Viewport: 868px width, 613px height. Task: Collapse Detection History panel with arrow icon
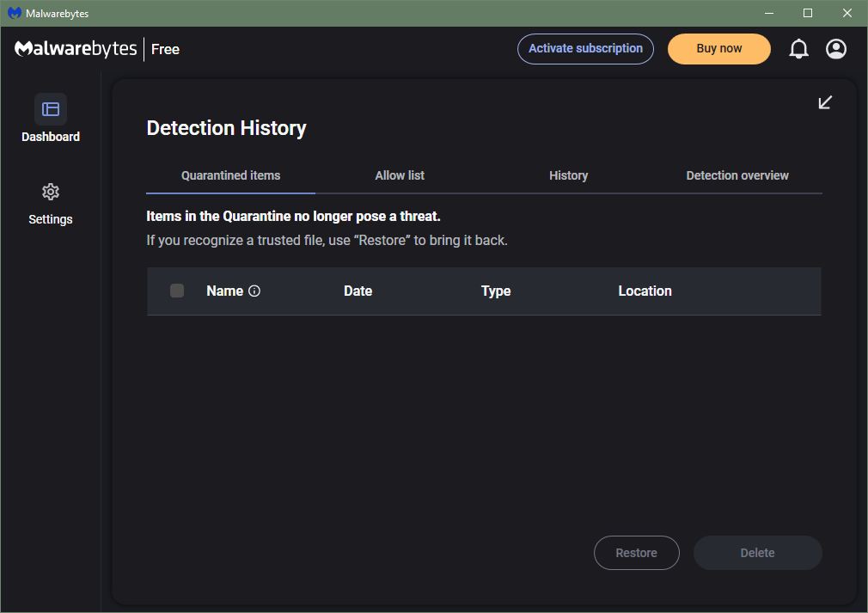coord(825,102)
